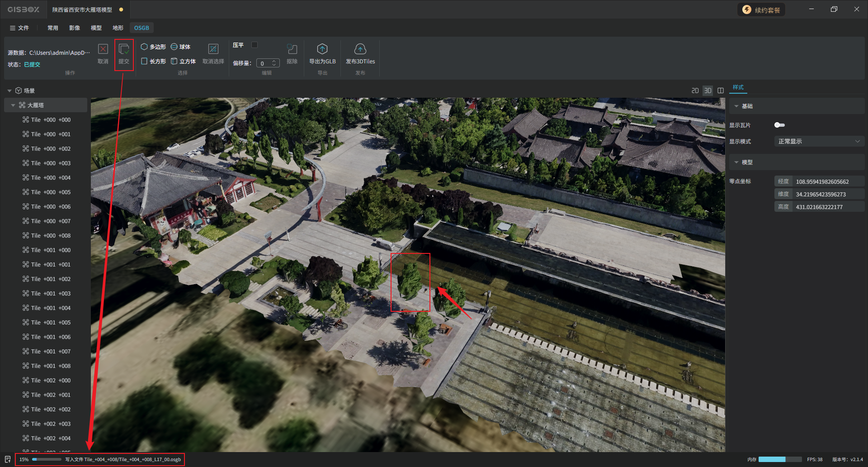Select the Polygon (多边形) selection tool
This screenshot has height=467, width=868.
click(x=153, y=47)
